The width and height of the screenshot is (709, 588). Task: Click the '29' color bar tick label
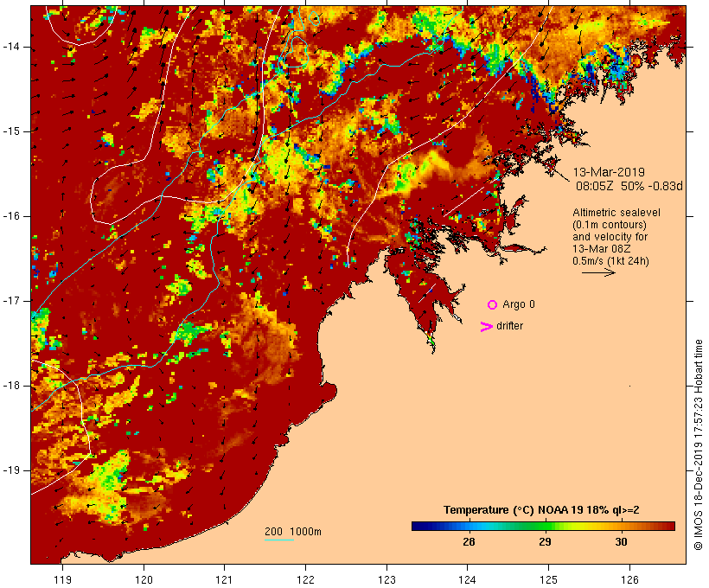[545, 542]
